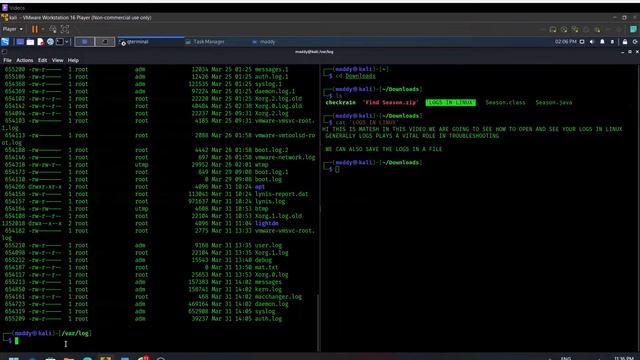Open the VMware Player dropdown menu
The width and height of the screenshot is (640, 360).
(13, 29)
